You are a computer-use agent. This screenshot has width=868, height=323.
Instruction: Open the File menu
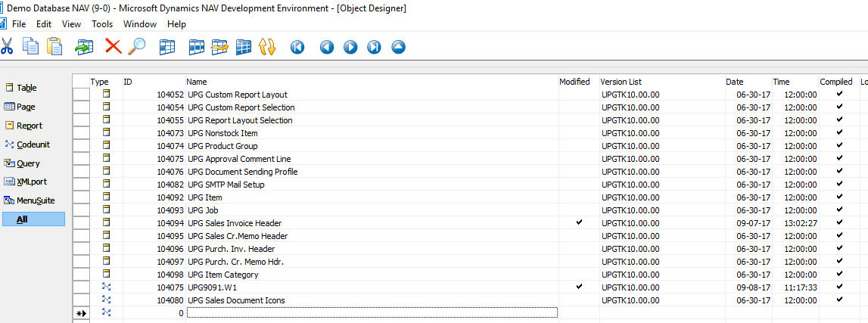(19, 23)
